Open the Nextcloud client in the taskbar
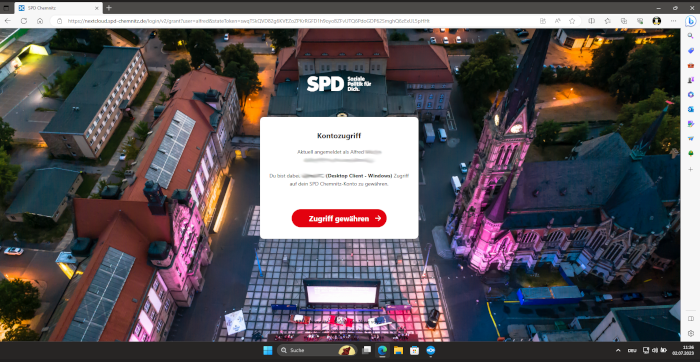Viewport: 700px width, 362px height. pyautogui.click(x=430, y=350)
